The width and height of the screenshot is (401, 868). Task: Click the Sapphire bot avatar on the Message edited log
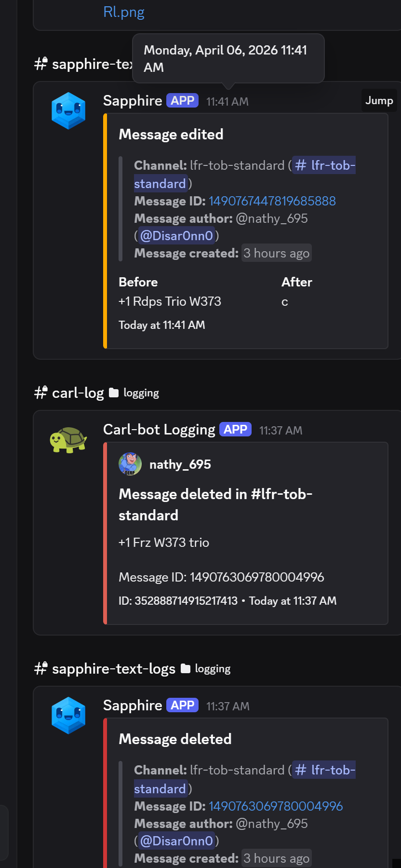(68, 110)
